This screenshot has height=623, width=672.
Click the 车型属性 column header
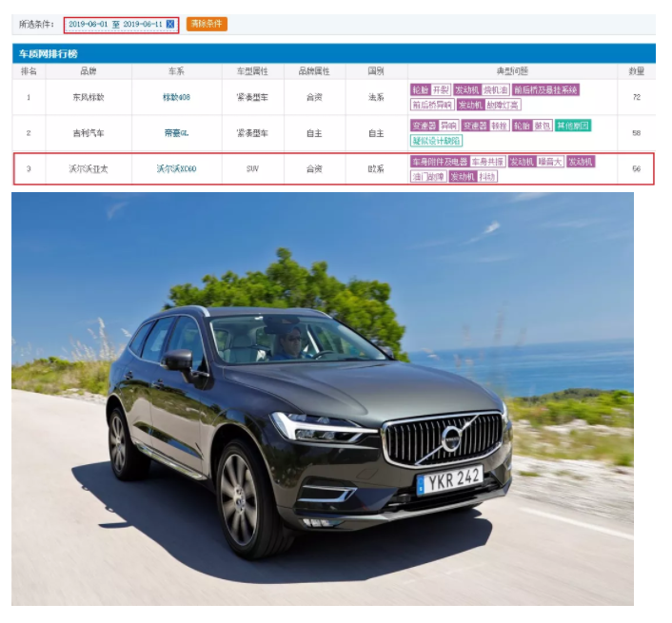coord(252,71)
